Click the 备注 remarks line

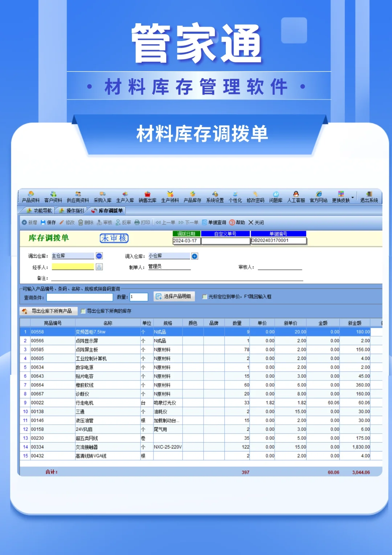[177, 278]
